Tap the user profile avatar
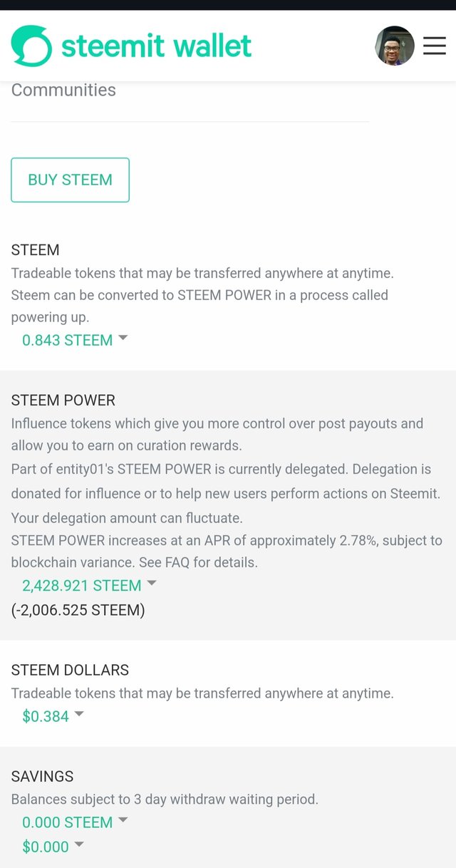Viewport: 456px width, 868px height. click(395, 46)
